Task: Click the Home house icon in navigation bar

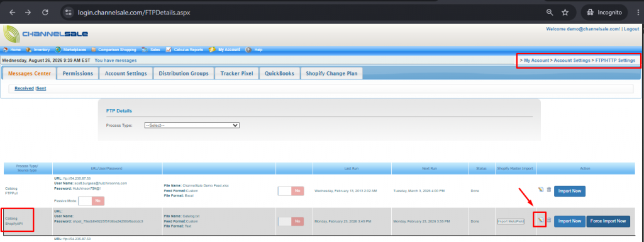Action: [5, 50]
